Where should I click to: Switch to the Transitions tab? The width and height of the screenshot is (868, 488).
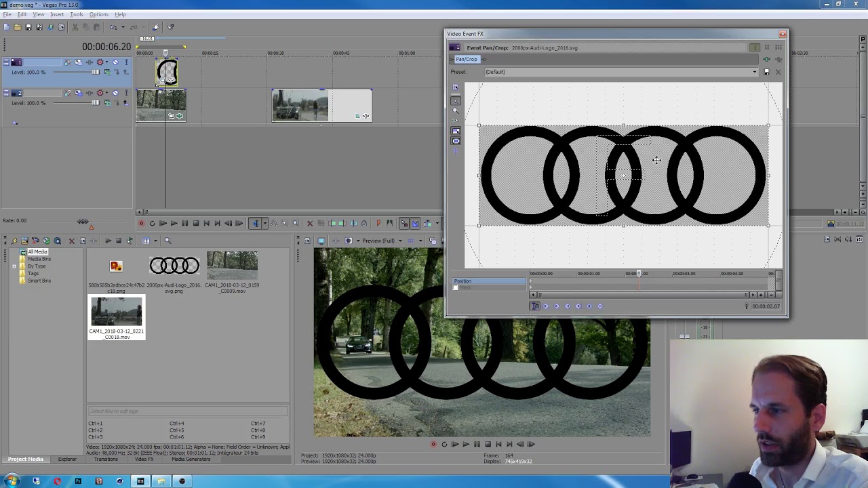[106, 460]
